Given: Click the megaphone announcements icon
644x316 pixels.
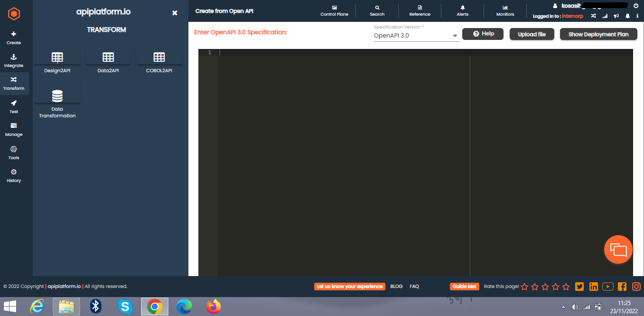Looking at the screenshot, I should coord(616,16).
